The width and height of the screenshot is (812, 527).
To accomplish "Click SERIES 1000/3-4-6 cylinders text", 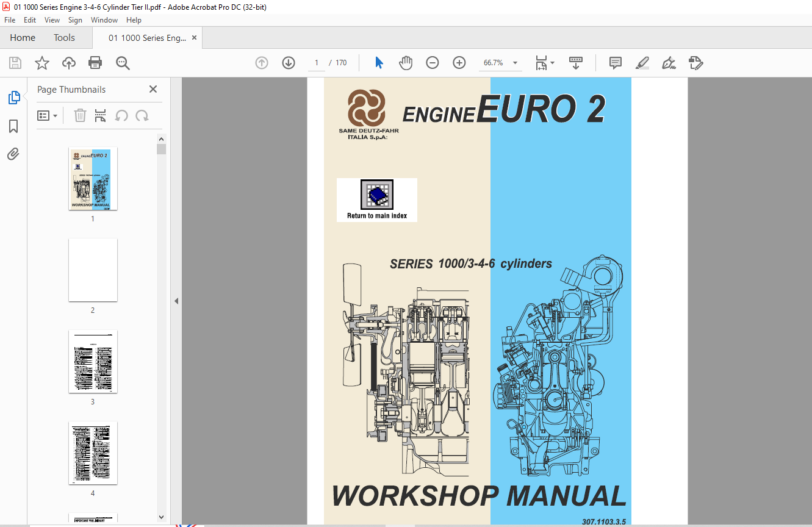I will click(x=471, y=264).
